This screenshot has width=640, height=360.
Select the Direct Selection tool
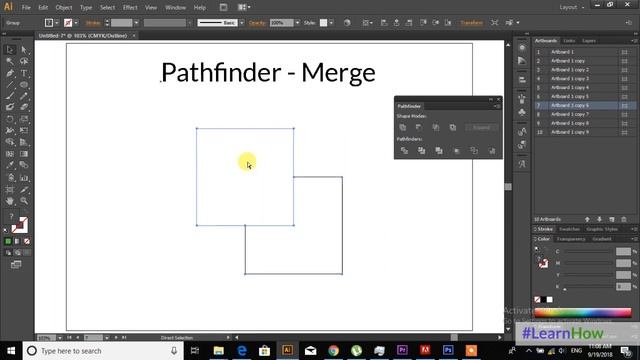(24, 50)
